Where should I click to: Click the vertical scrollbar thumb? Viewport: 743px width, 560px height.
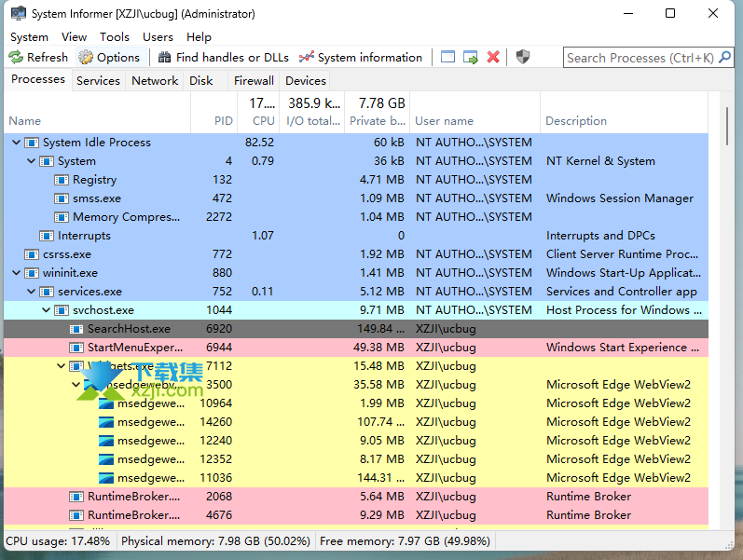(727, 126)
